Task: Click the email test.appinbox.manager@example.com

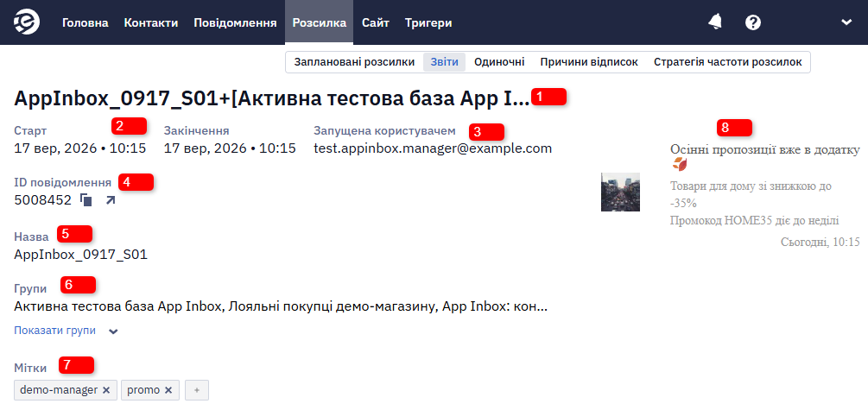Action: tap(433, 148)
